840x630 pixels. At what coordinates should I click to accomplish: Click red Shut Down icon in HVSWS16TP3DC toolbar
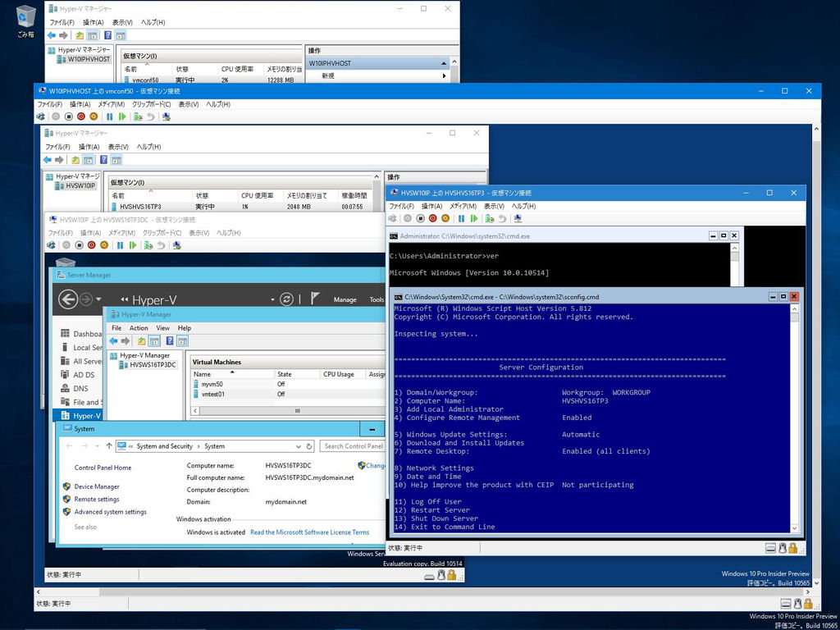pos(92,244)
